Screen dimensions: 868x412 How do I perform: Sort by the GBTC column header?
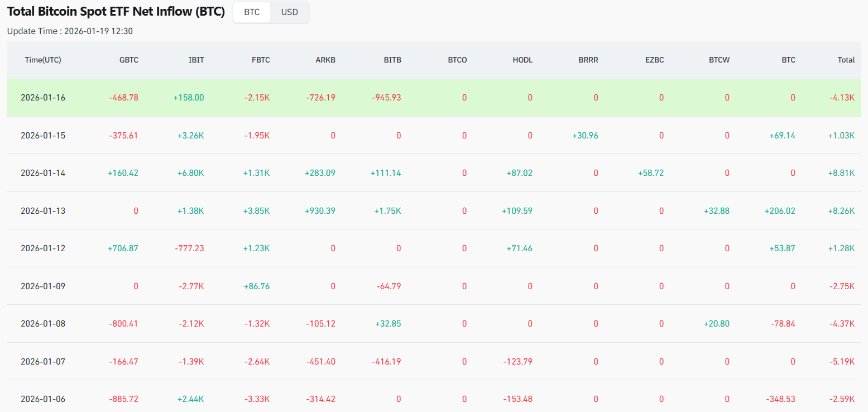[x=129, y=60]
